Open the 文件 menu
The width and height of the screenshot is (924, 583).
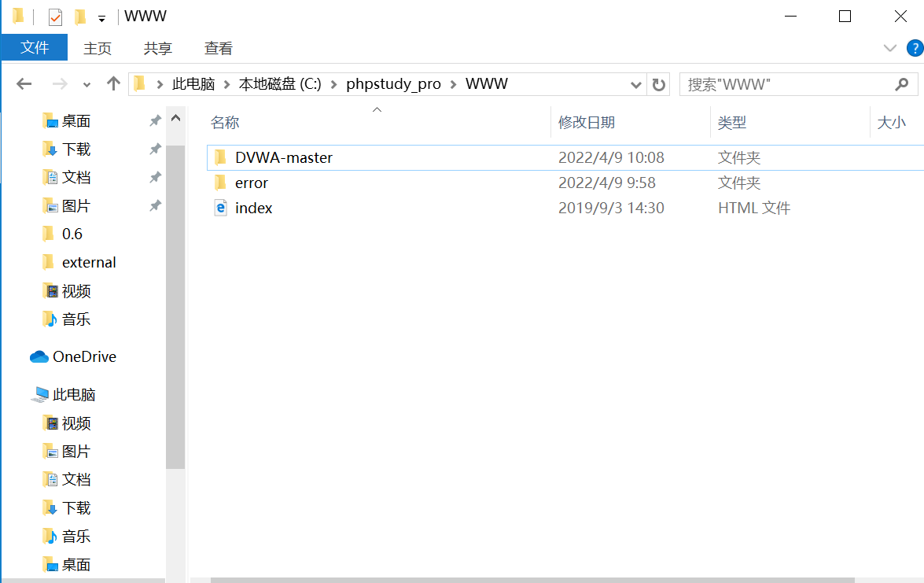click(x=34, y=48)
